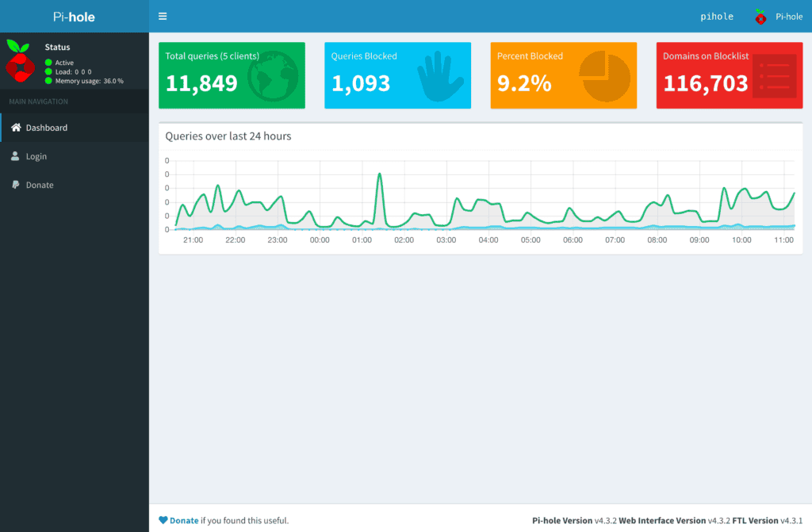Click the Login user icon

pyautogui.click(x=15, y=156)
